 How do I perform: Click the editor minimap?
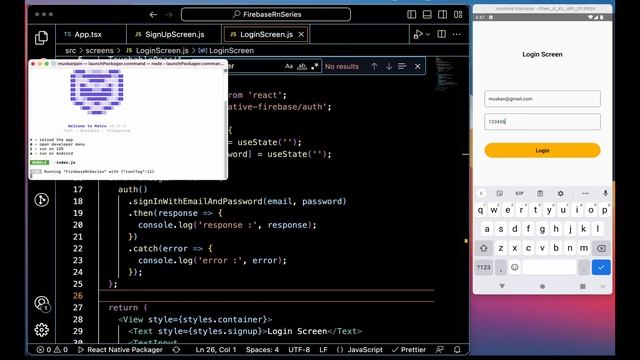(x=446, y=75)
